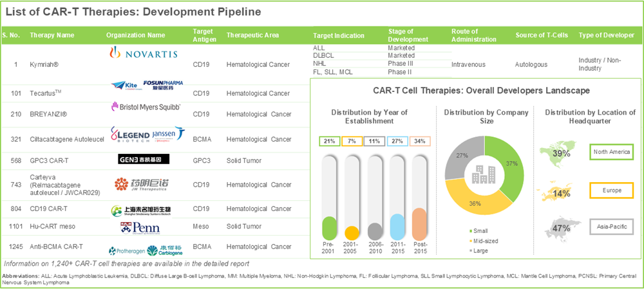Click the Novartis logo
Viewport: 644px width, 289px height.
144,53
